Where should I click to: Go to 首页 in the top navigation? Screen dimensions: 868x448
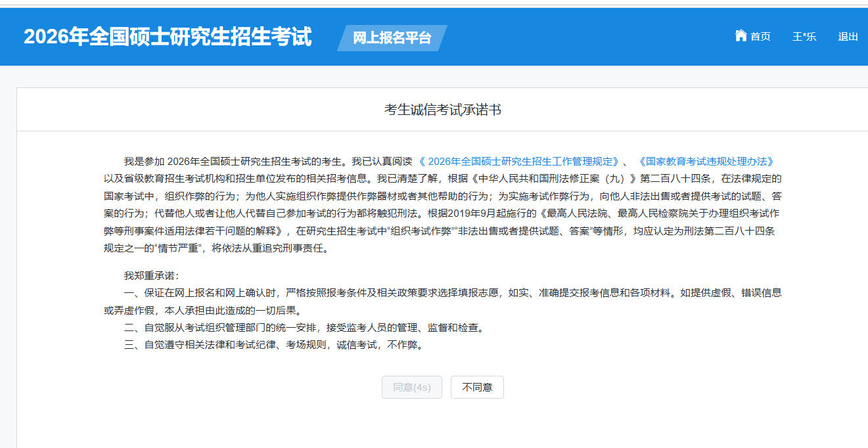[x=760, y=37]
